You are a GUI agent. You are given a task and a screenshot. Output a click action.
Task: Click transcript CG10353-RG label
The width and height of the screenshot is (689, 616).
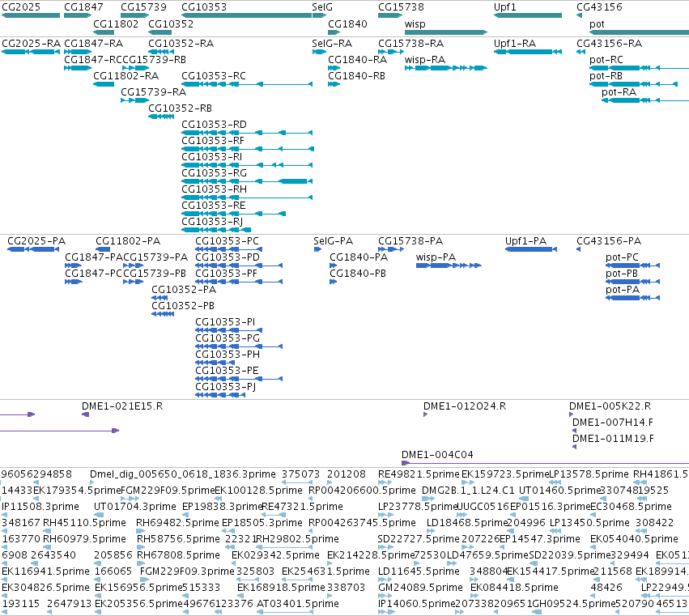215,173
